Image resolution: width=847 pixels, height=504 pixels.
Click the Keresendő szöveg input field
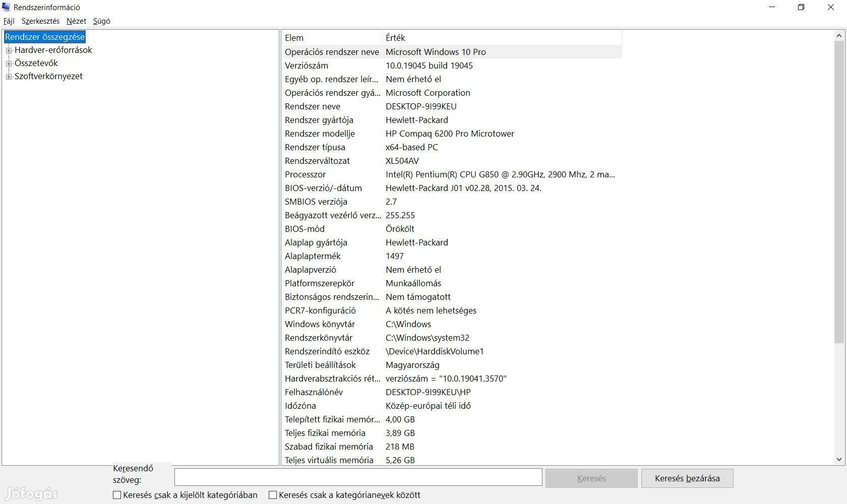pyautogui.click(x=358, y=477)
